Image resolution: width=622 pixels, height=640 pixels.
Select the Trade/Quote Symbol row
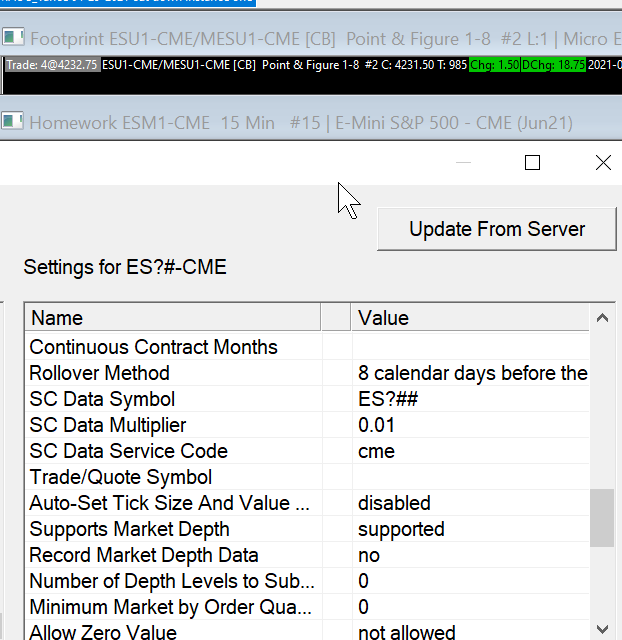point(307,477)
